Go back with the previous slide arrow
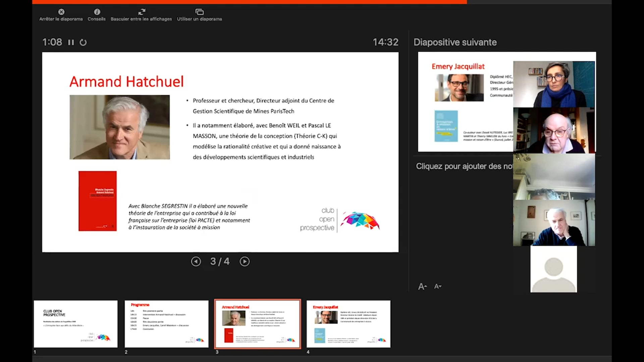The height and width of the screenshot is (362, 644). click(196, 261)
